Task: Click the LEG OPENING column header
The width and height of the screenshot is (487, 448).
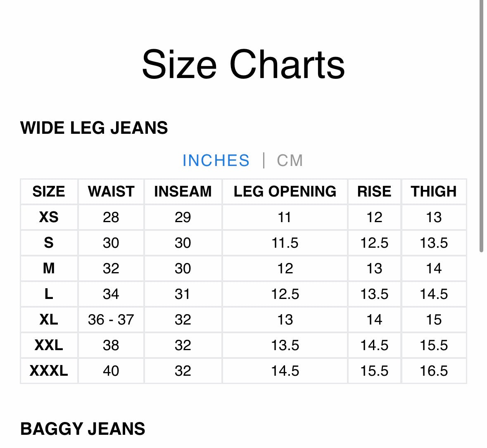Action: [285, 192]
